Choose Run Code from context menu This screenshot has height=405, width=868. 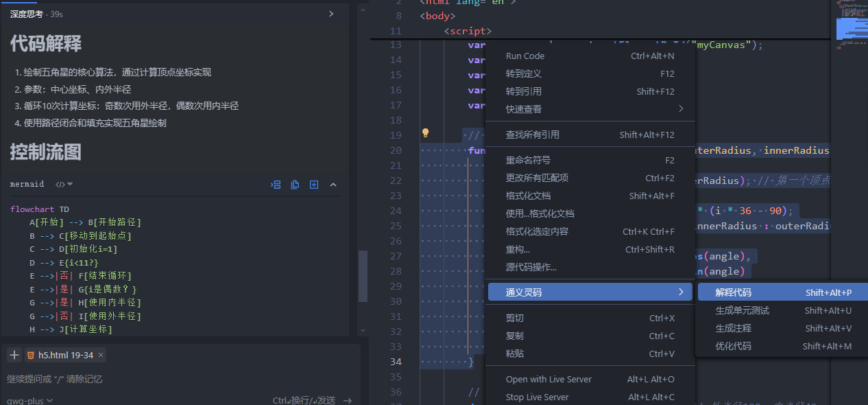coord(590,56)
